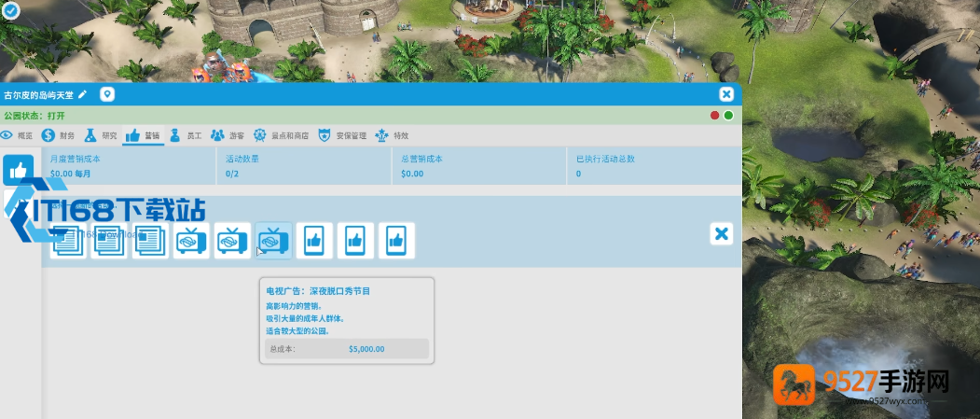Screen dimensions: 980x419
Task: Switch to the 安保管理 security tab
Action: (x=342, y=135)
